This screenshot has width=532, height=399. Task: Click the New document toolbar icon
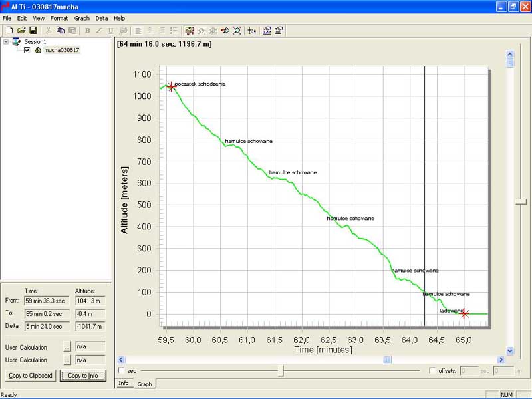pyautogui.click(x=9, y=30)
